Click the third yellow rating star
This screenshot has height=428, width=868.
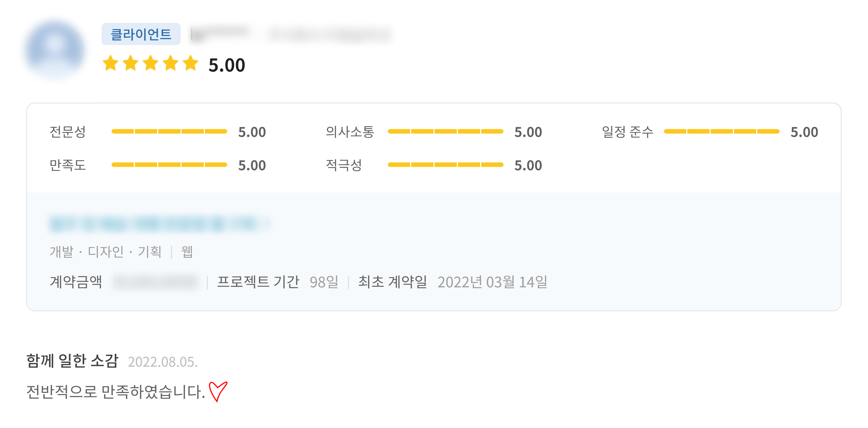[151, 63]
